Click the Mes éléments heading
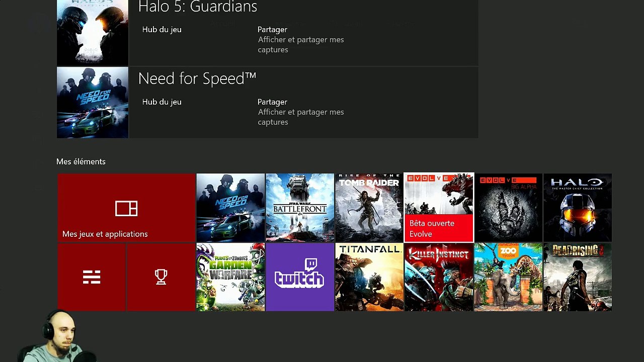 [81, 161]
